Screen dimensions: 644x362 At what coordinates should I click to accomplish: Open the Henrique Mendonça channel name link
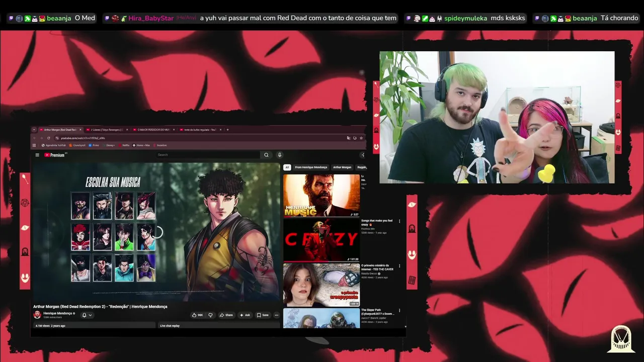[x=58, y=313]
